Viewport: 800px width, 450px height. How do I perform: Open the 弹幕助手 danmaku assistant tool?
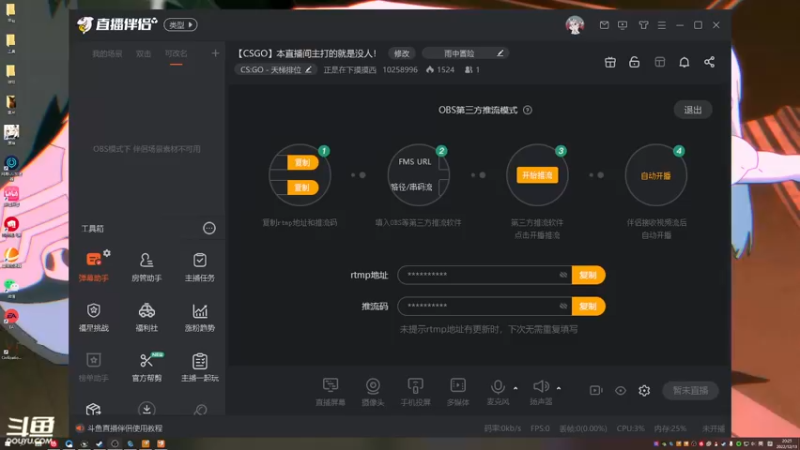coord(93,266)
